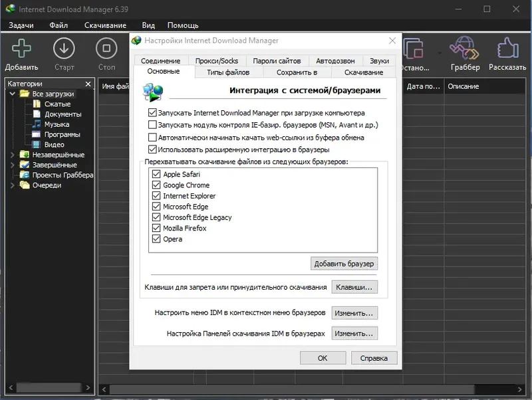Switch to the Соединение tab
Viewport: 532px width, 400px height.
[160, 60]
